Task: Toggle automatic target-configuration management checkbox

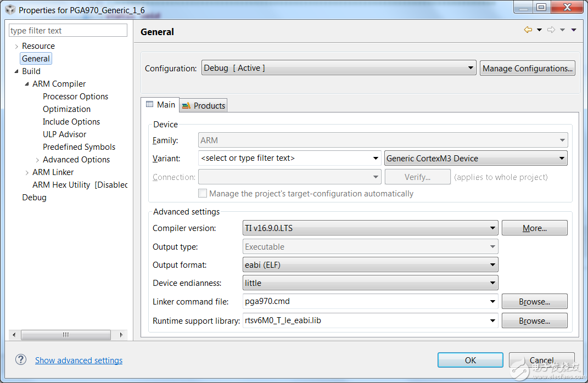Action: (203, 193)
